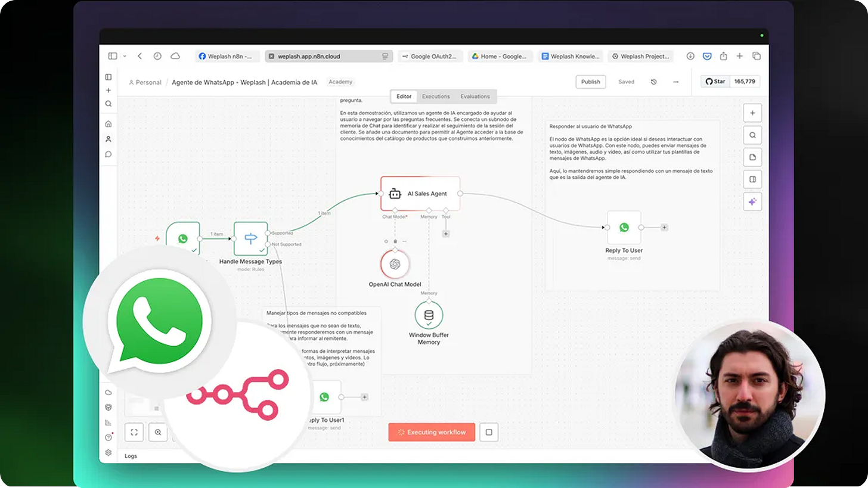Open the chat bubble icon in sidebar
This screenshot has height=488, width=868.
tap(108, 154)
